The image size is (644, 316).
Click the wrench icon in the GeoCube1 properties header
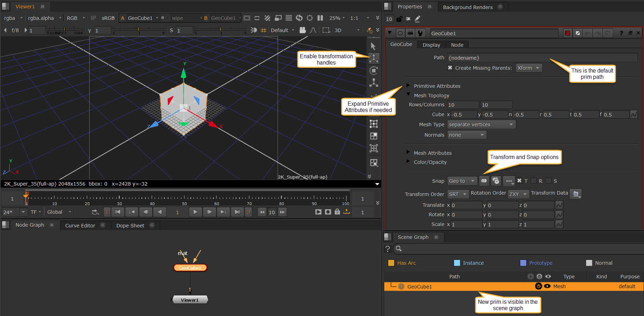[420, 33]
